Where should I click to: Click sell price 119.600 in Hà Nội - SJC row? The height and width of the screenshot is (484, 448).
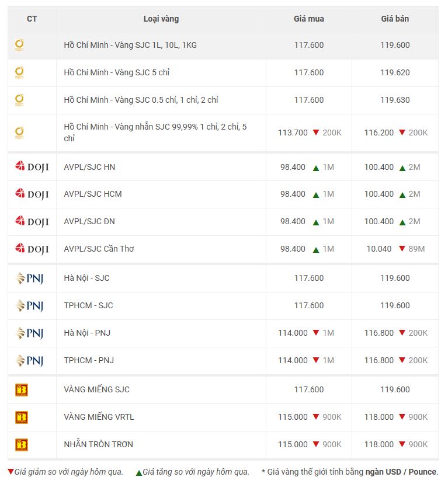(x=395, y=278)
